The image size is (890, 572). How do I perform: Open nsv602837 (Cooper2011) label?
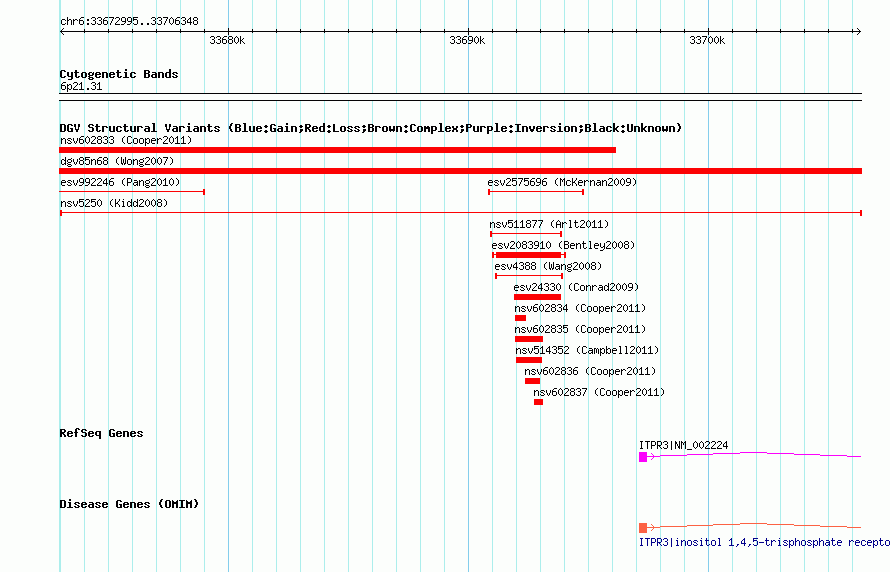(599, 392)
